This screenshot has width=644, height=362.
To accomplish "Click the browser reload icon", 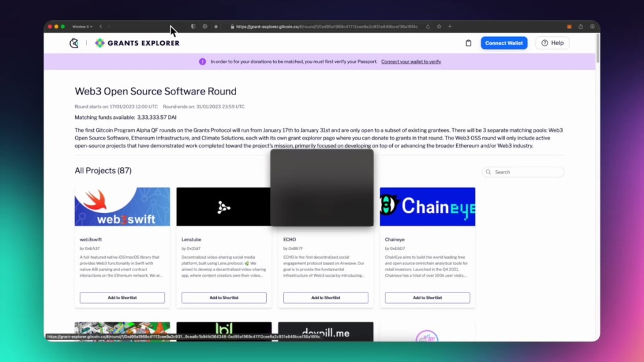I will 427,27.
